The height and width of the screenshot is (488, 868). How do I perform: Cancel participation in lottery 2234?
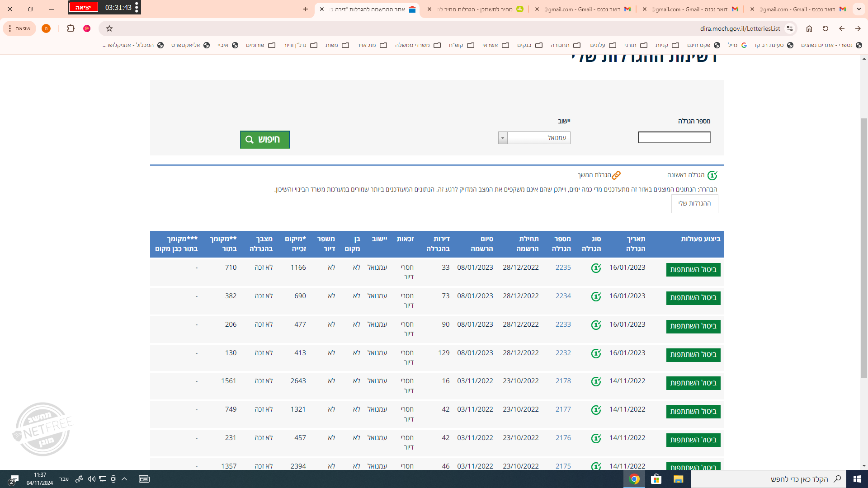coord(693,298)
